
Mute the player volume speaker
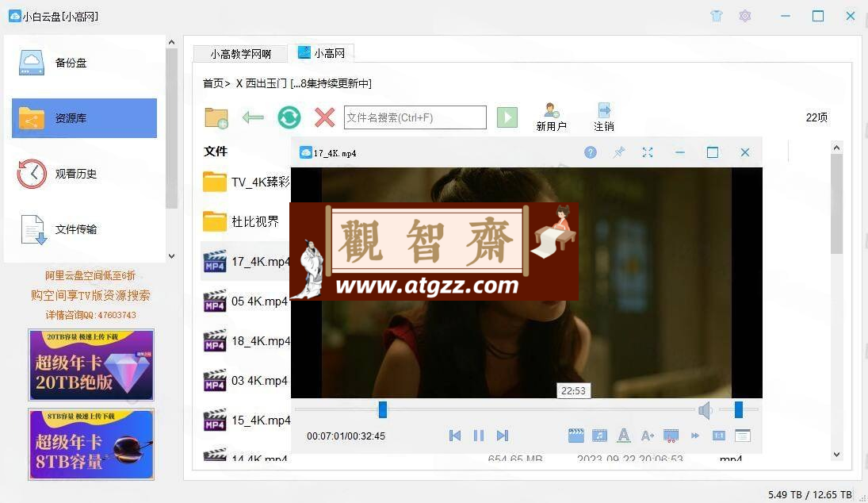(705, 410)
